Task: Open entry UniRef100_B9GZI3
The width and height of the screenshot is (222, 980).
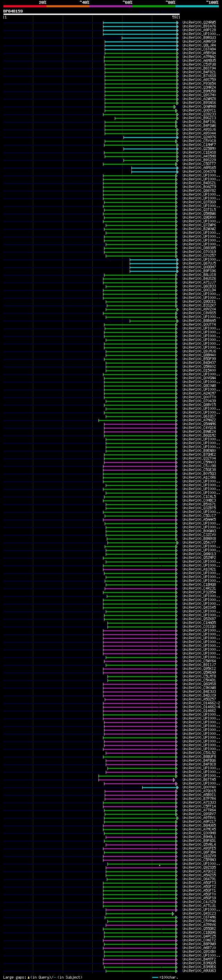Action: coord(199,118)
